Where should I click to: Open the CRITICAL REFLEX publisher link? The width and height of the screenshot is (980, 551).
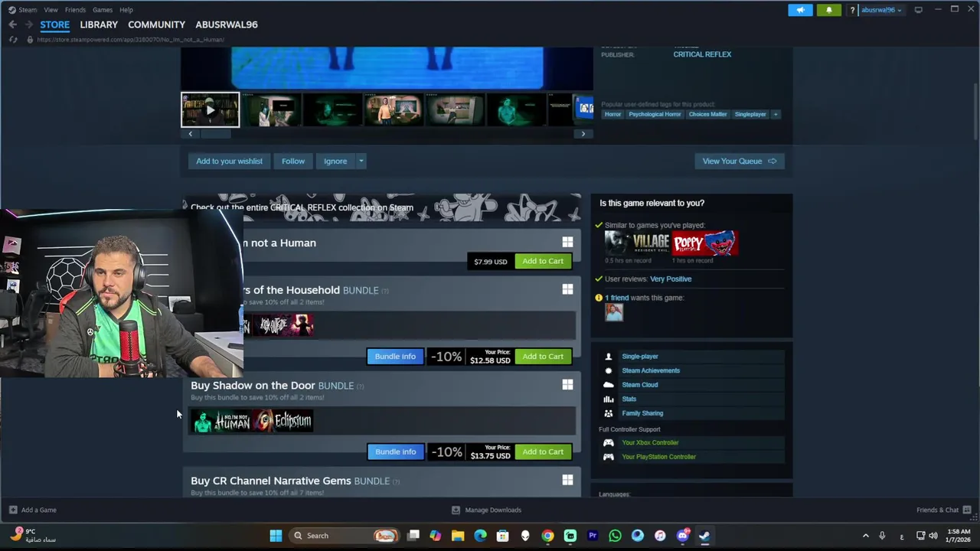[x=702, y=54]
